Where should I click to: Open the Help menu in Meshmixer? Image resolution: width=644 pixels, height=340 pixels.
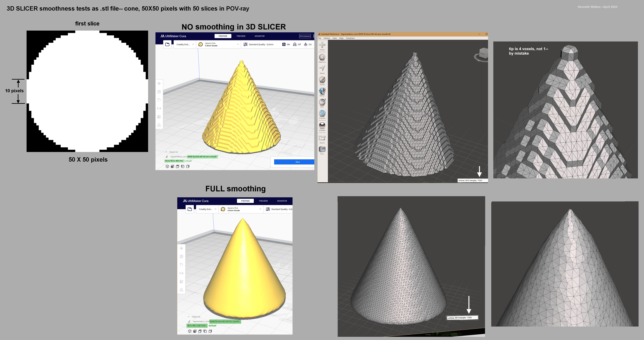point(341,38)
